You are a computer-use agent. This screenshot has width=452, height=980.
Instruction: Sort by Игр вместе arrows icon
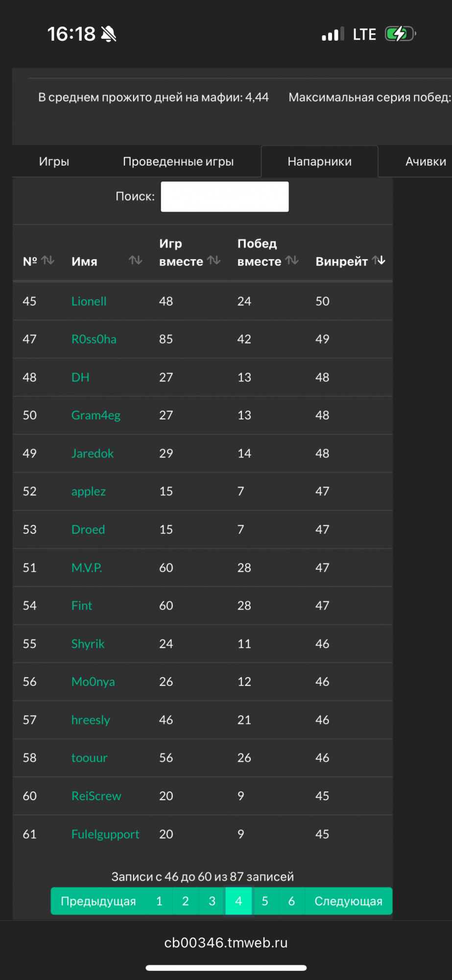[214, 260]
